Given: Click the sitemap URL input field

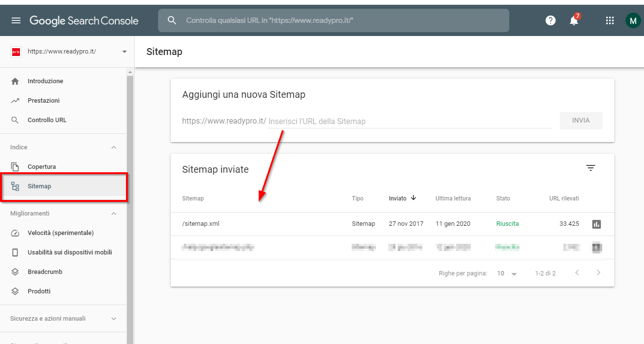Looking at the screenshot, I should (410, 121).
